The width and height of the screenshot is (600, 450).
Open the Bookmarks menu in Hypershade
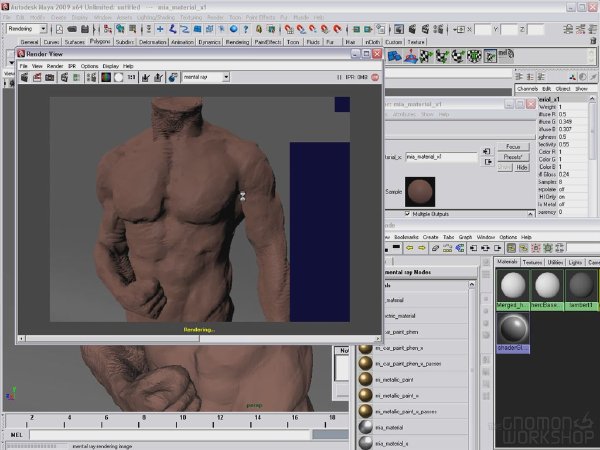tap(406, 237)
